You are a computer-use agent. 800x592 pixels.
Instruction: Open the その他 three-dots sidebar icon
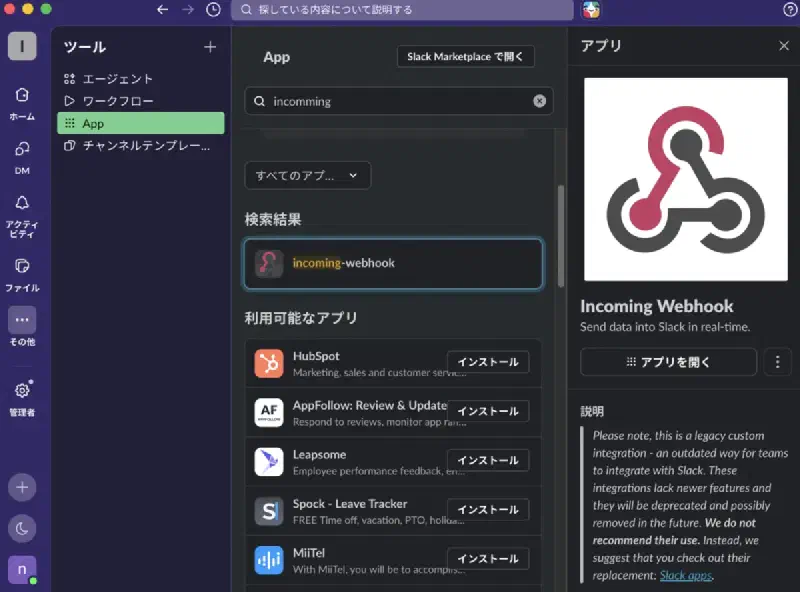22,327
